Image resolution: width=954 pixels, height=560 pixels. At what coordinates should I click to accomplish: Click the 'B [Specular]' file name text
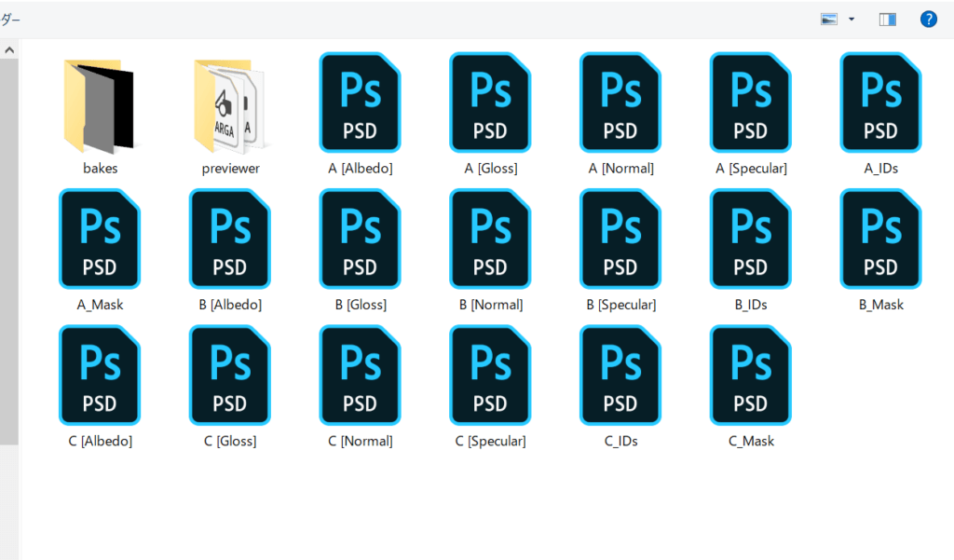tap(621, 305)
